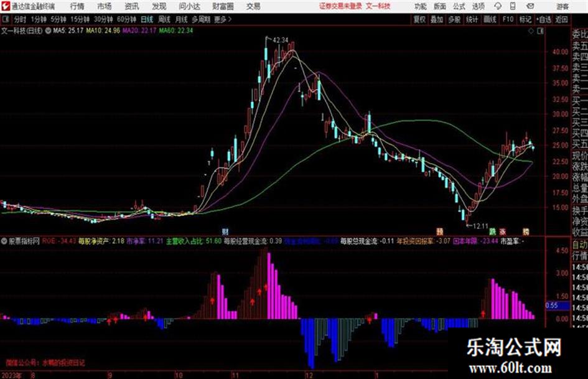Switch to the 月线 monthly tab
The width and height of the screenshot is (588, 379).
(182, 19)
